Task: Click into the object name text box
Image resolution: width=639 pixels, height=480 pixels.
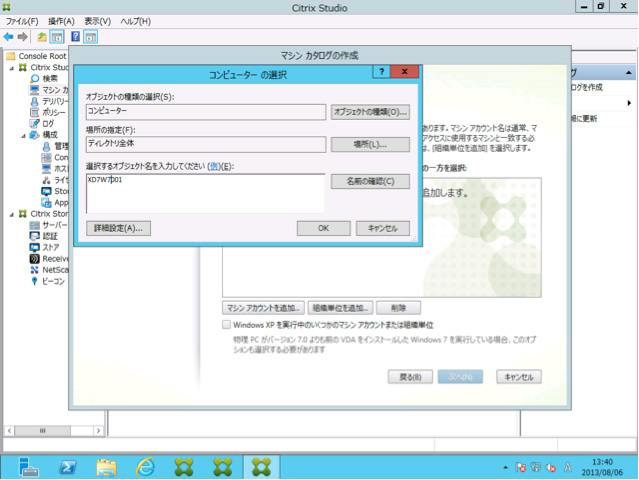Action: coord(206,194)
